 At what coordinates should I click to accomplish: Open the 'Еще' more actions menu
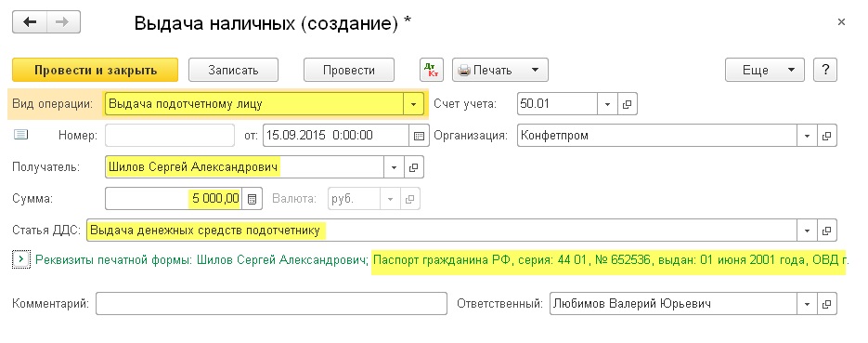point(764,71)
